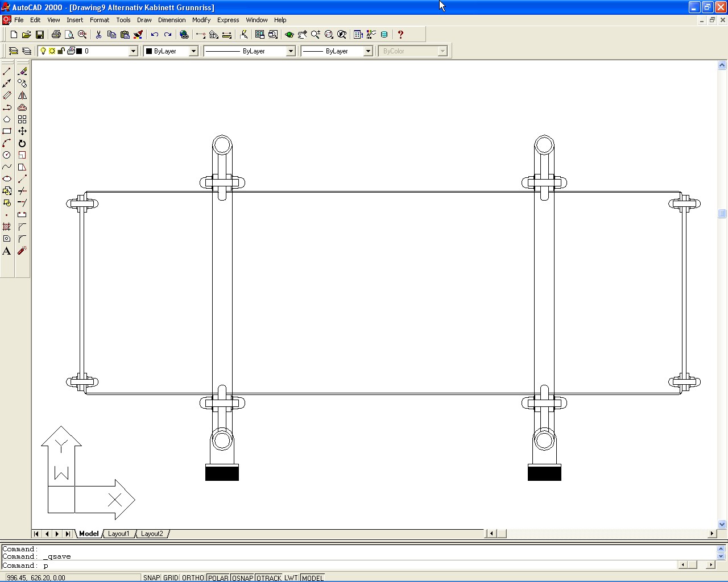Screen dimensions: 728x582
Task: Open the ByLayer lineweight dropdown
Action: coord(368,51)
